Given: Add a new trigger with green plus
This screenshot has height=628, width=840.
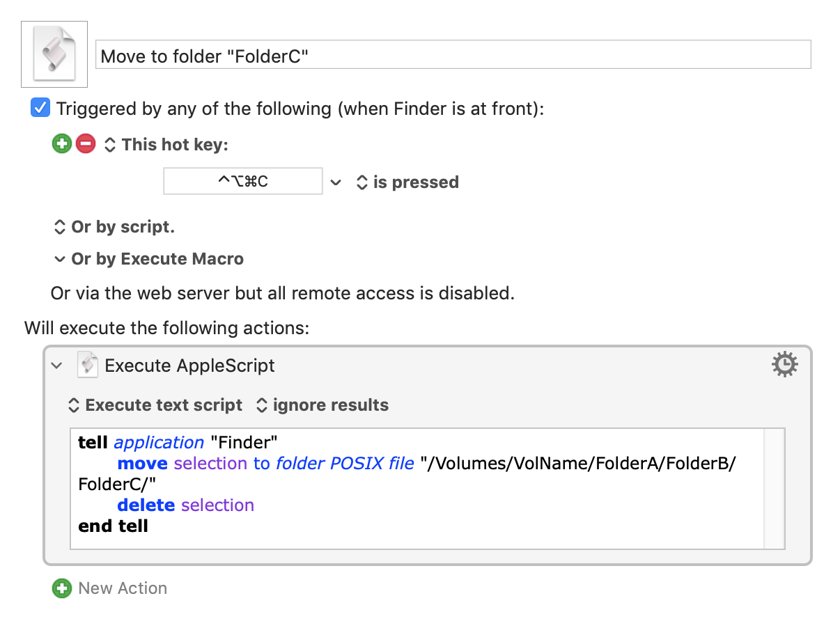Looking at the screenshot, I should pos(62,144).
